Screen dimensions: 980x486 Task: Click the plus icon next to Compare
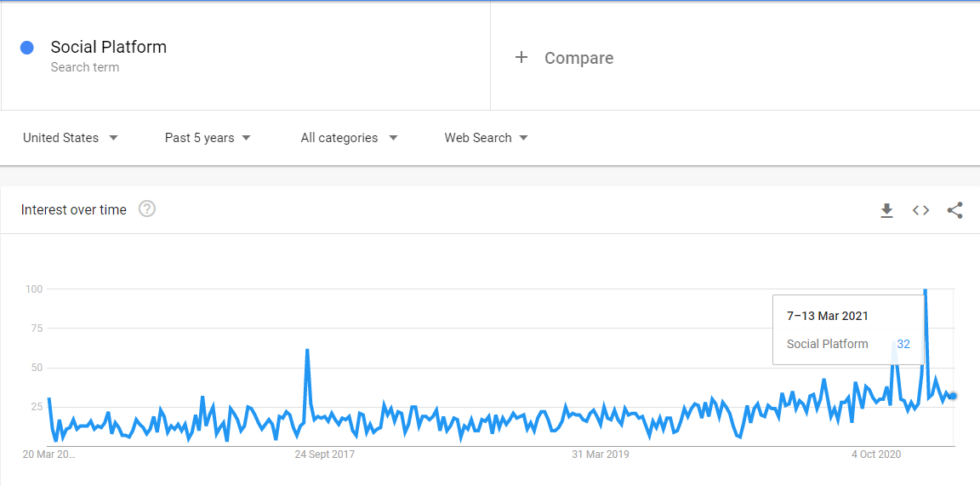tap(521, 58)
